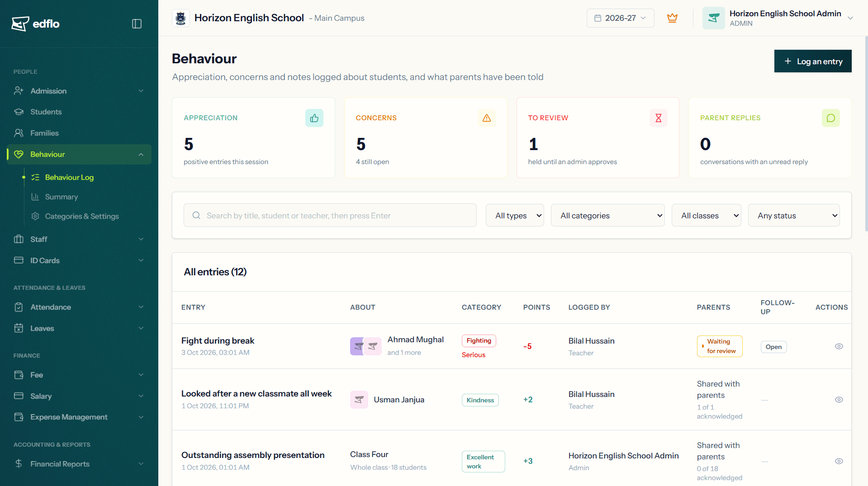The image size is (868, 486).
Task: Open Categories & Settings
Action: [x=82, y=216]
